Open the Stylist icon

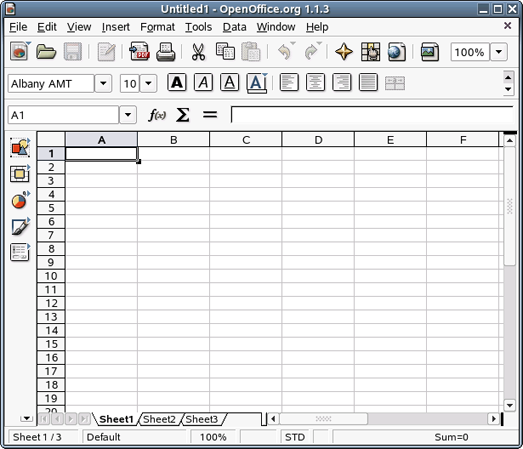tap(370, 52)
